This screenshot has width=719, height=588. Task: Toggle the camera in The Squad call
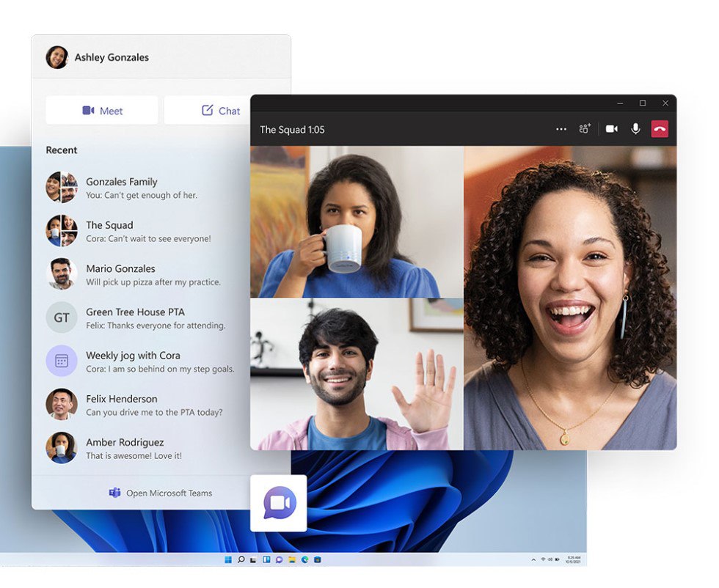click(x=612, y=129)
